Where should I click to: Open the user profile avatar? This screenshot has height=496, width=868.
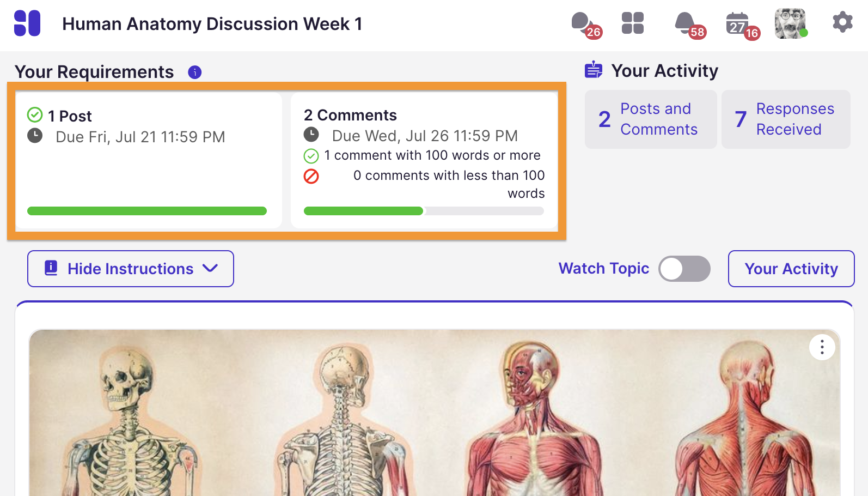[791, 23]
